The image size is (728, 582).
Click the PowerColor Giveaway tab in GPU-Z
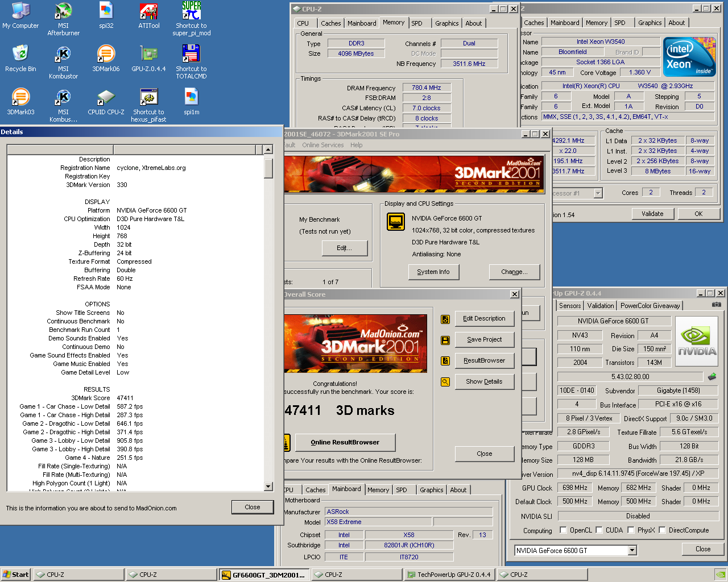650,306
